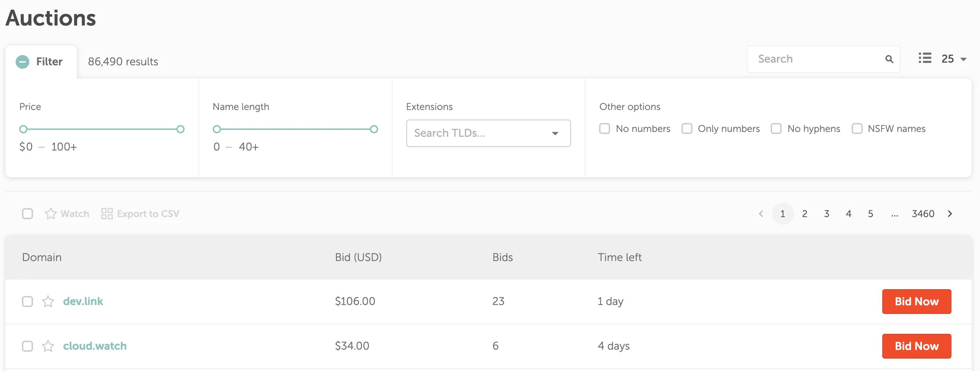Switch to the Filter tab
The image size is (980, 371).
click(41, 62)
